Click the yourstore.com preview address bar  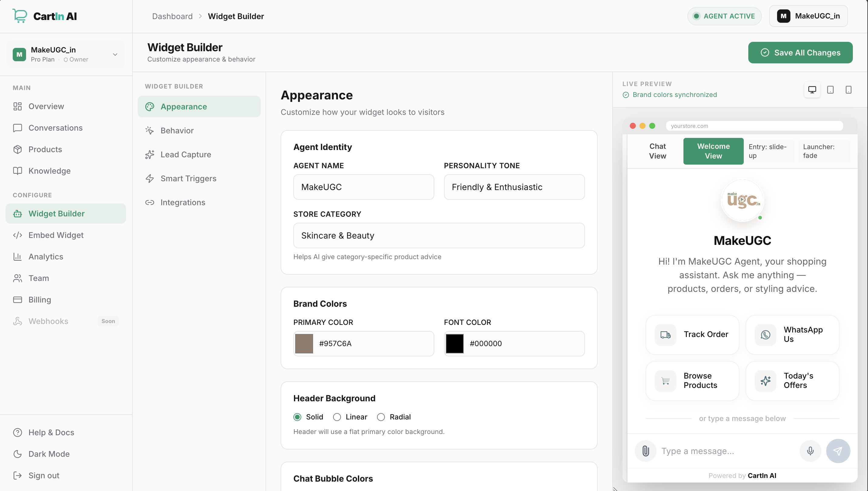point(754,126)
